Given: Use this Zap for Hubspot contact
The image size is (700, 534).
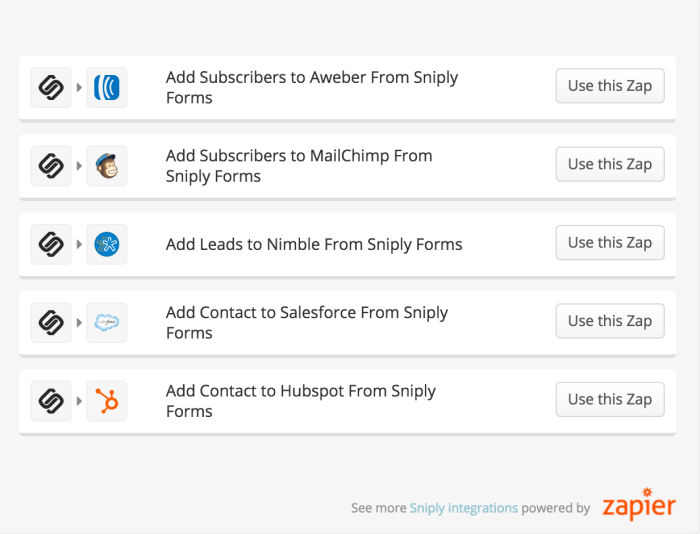Looking at the screenshot, I should point(609,399).
